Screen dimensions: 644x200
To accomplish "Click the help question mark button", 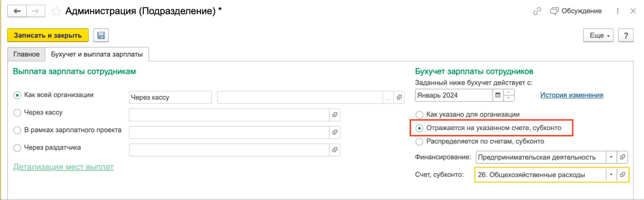I will 626,35.
